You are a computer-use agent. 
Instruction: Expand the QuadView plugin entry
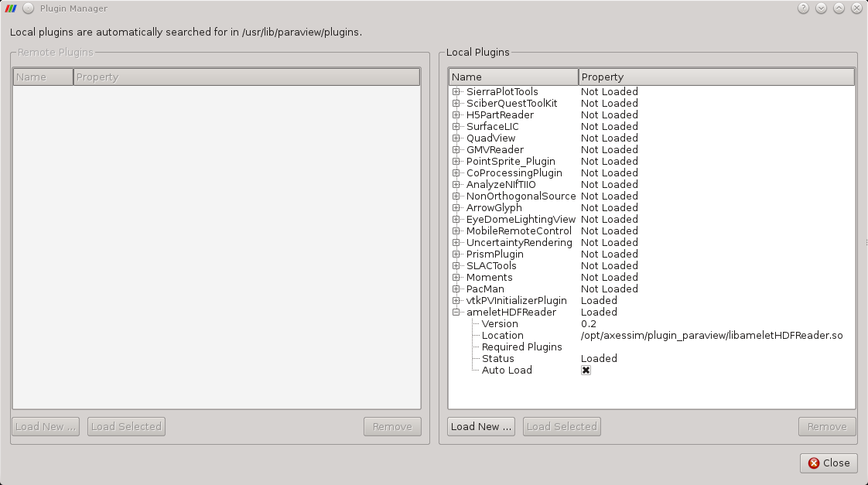(x=456, y=138)
